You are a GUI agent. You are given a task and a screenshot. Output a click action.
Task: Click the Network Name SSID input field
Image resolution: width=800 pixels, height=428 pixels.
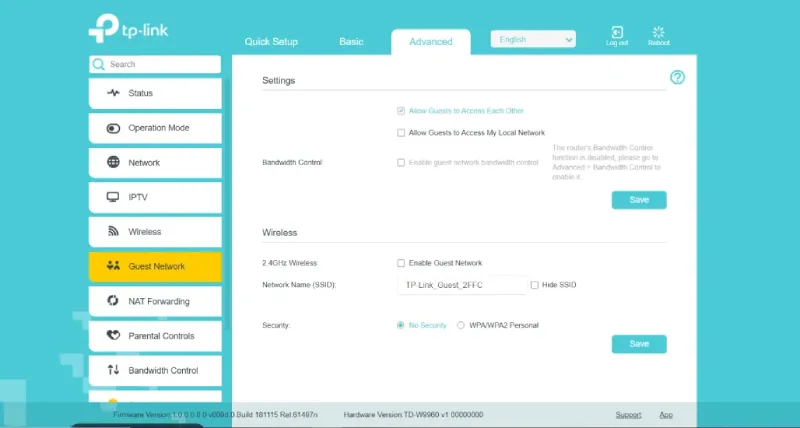click(x=461, y=285)
